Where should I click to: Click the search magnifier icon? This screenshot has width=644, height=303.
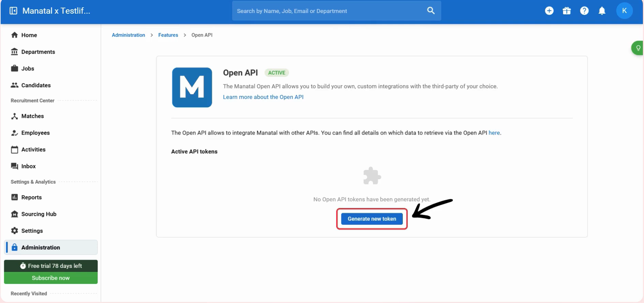tap(431, 11)
